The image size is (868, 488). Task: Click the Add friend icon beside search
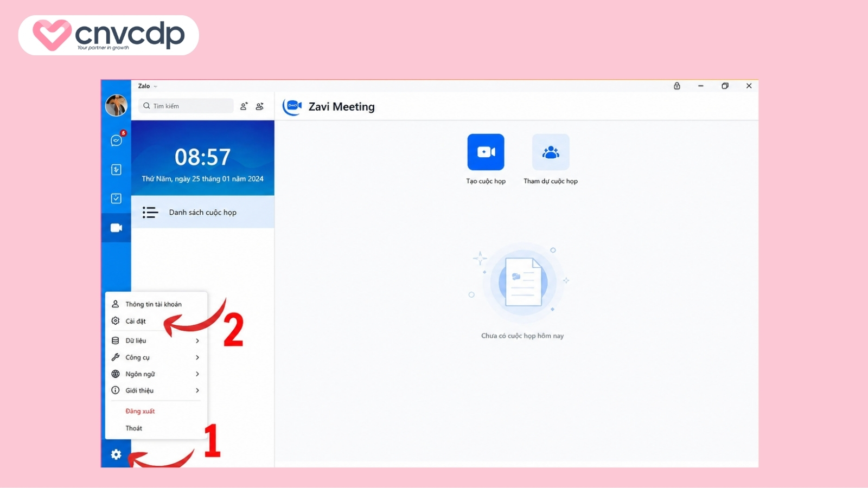(x=244, y=106)
